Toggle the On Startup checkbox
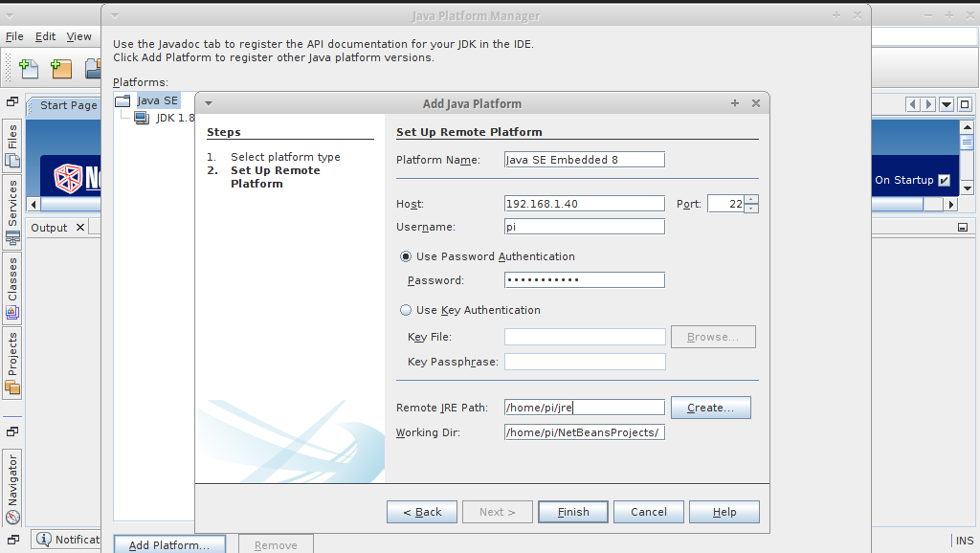980x553 pixels. 944,179
